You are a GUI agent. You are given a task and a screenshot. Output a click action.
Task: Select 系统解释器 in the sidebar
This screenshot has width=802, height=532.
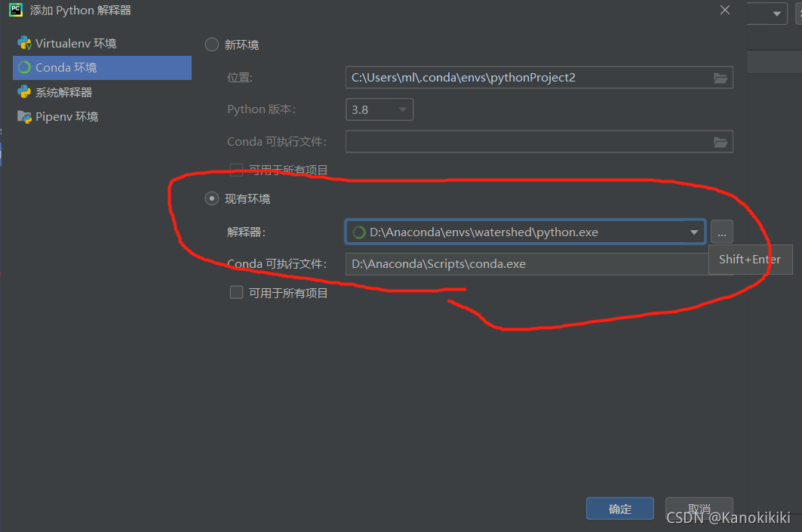(102, 92)
